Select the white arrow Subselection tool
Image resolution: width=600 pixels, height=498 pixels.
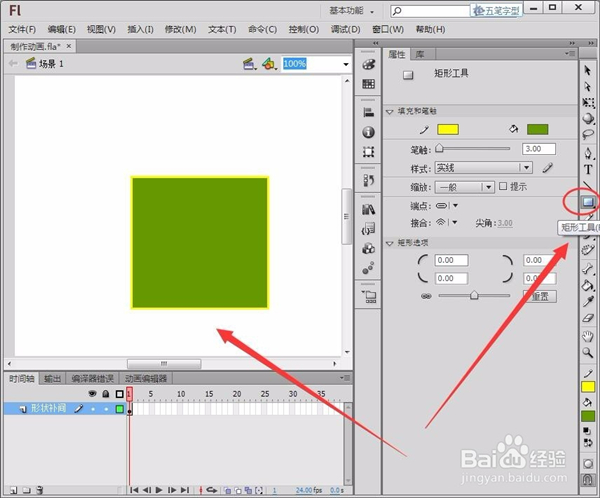(588, 87)
